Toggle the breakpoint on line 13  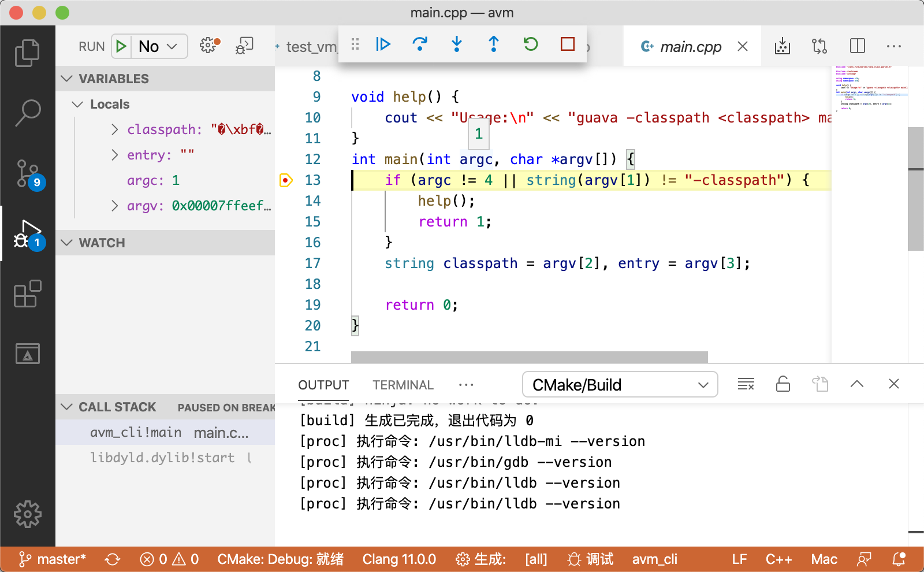tap(286, 180)
